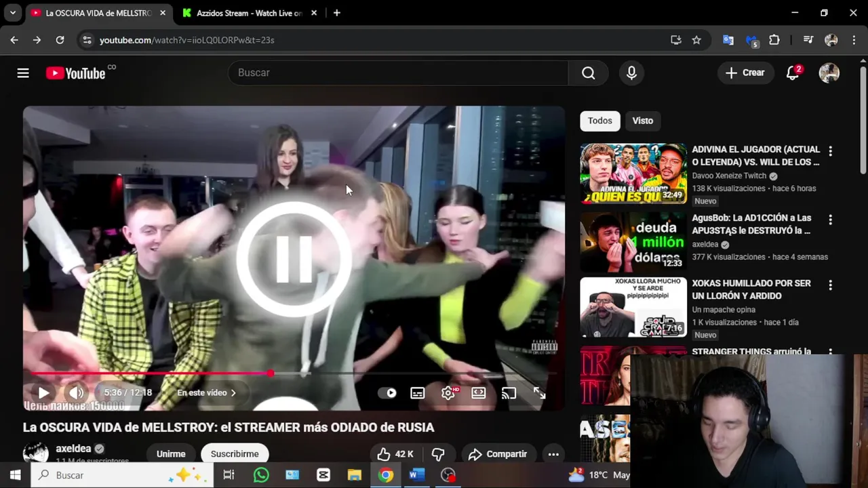Focus the YouTube Buscar search field
868x488 pixels.
pos(398,73)
